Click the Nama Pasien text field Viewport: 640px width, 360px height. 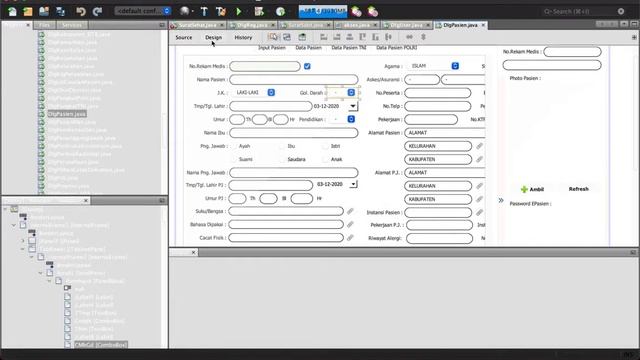pos(293,80)
